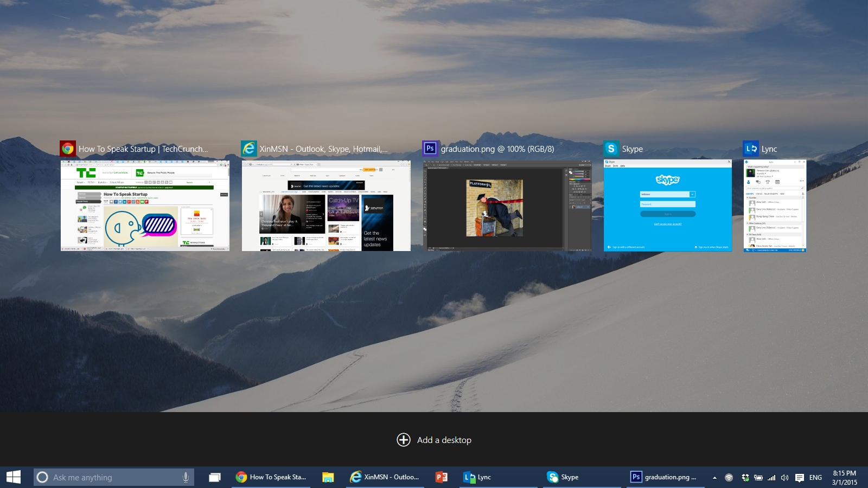Toggle Task View from the taskbar

215,477
